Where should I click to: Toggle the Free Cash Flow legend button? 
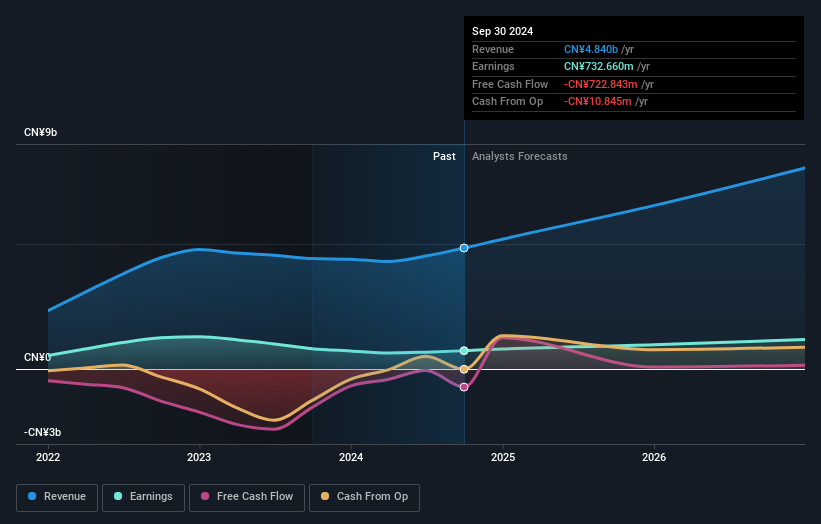247,497
